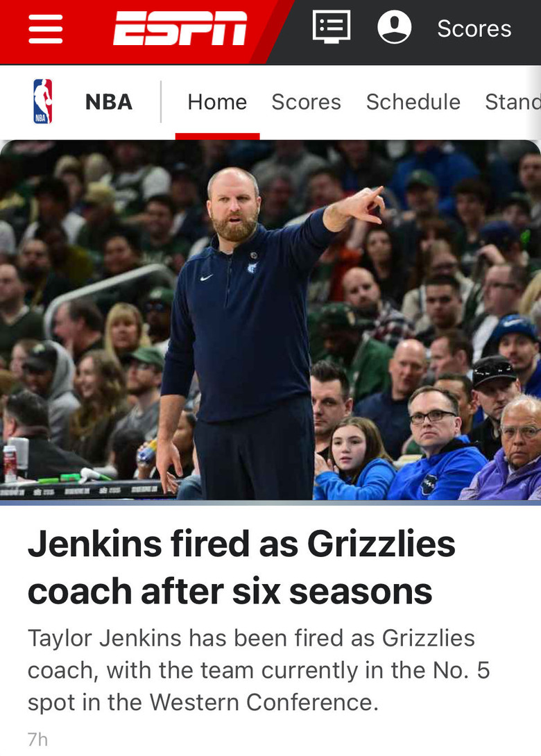This screenshot has width=541, height=756.
Task: Switch to the NBA Scores tab
Action: [306, 102]
